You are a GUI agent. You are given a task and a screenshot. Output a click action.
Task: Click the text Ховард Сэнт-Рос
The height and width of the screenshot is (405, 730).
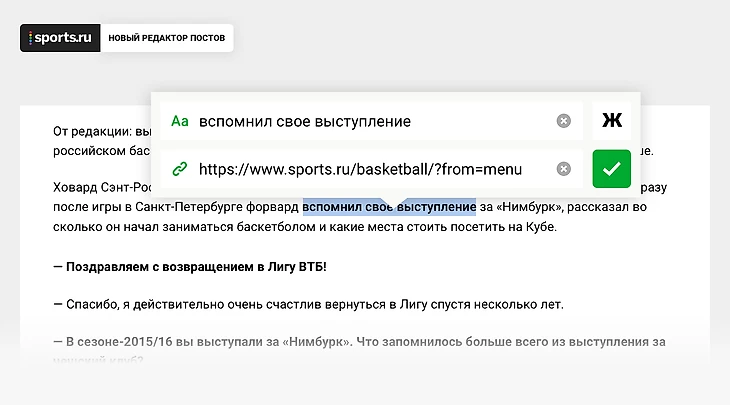[102, 187]
